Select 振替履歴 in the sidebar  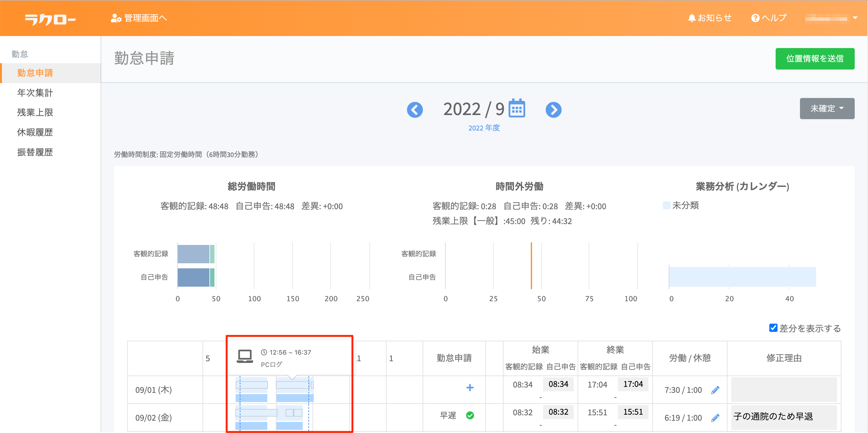point(35,152)
